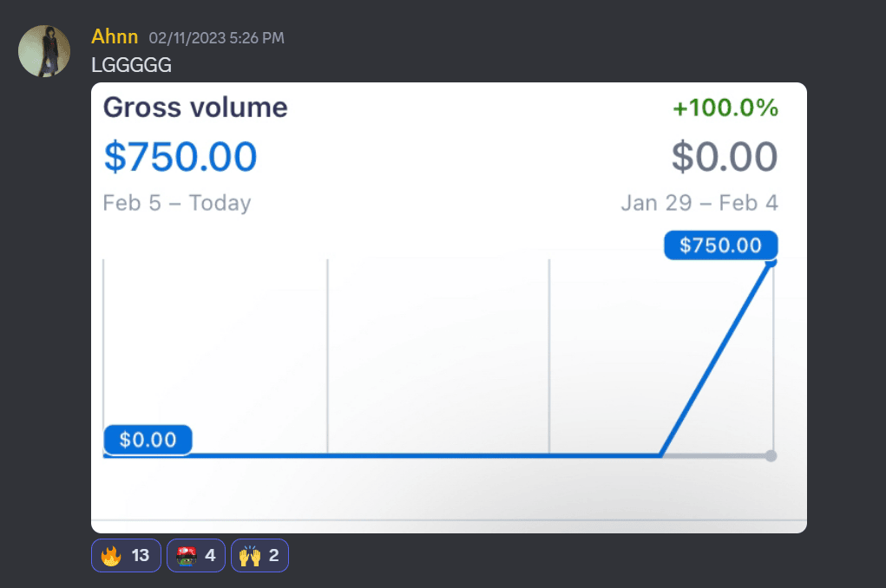The image size is (886, 588).
Task: Click the raised hands reaction count 2
Action: 274,555
